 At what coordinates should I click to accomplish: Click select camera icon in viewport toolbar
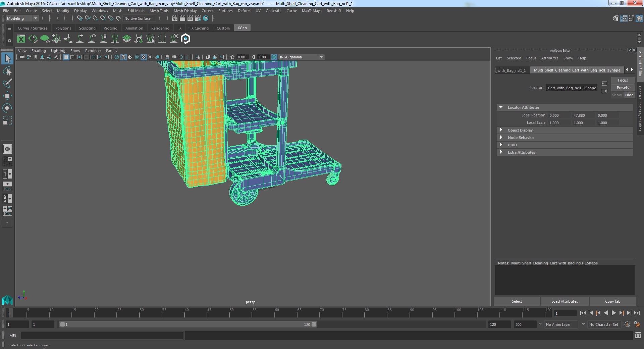22,57
